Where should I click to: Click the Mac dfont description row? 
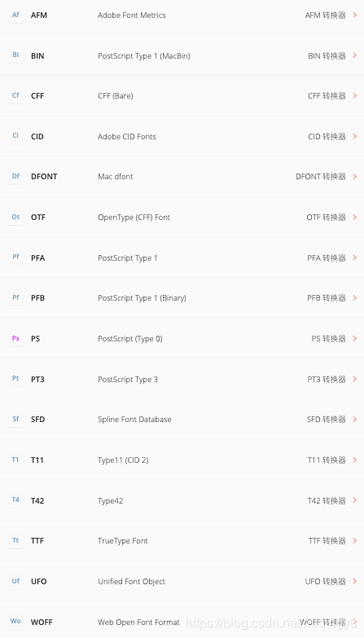point(182,177)
